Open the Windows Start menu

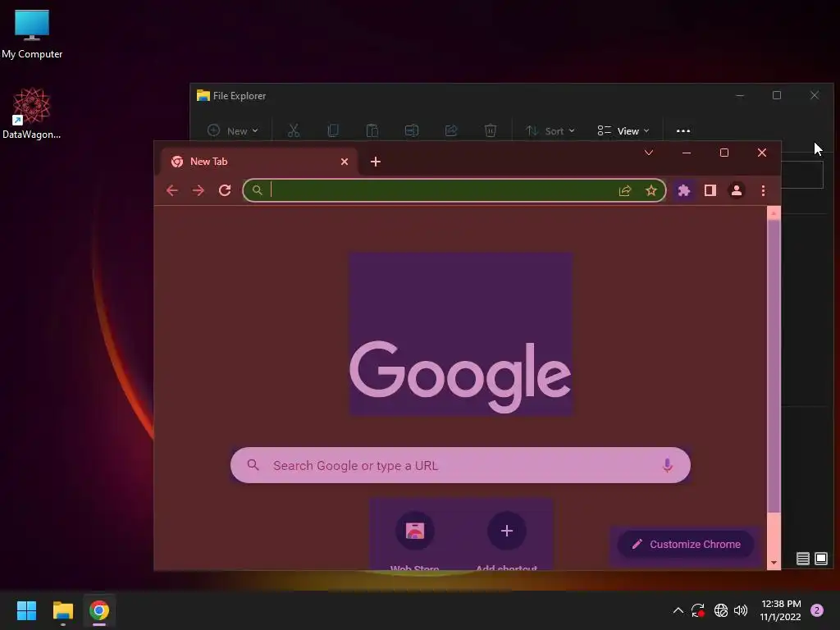pyautogui.click(x=26, y=610)
